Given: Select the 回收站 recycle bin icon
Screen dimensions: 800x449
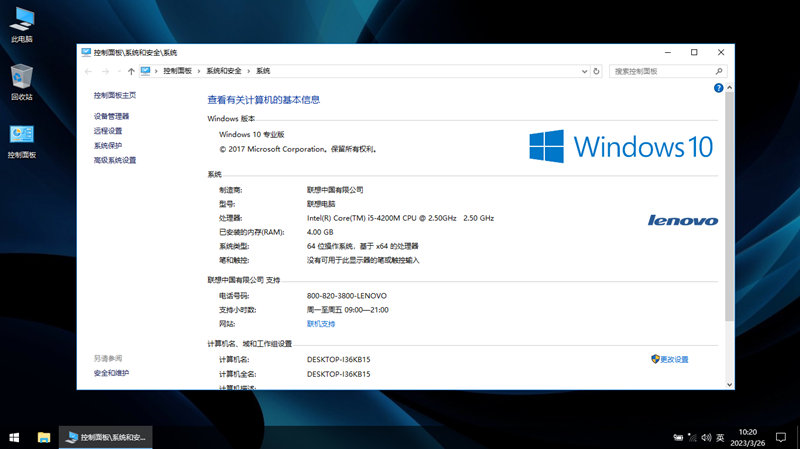Looking at the screenshot, I should coord(21,82).
